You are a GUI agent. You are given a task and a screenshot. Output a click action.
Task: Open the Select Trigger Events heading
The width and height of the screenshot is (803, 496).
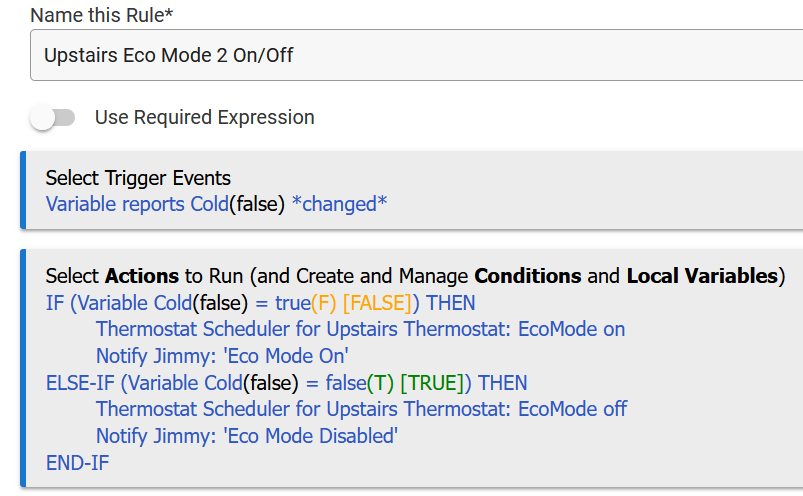pyautogui.click(x=138, y=179)
